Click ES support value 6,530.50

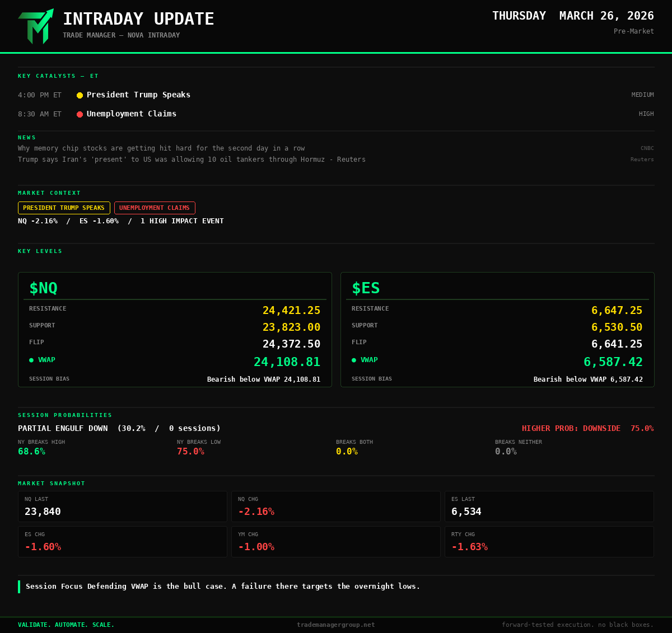pos(617,327)
